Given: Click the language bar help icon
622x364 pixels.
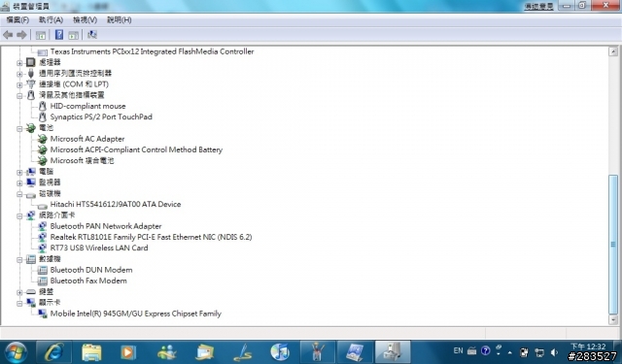Looking at the screenshot, I should coord(486,351).
